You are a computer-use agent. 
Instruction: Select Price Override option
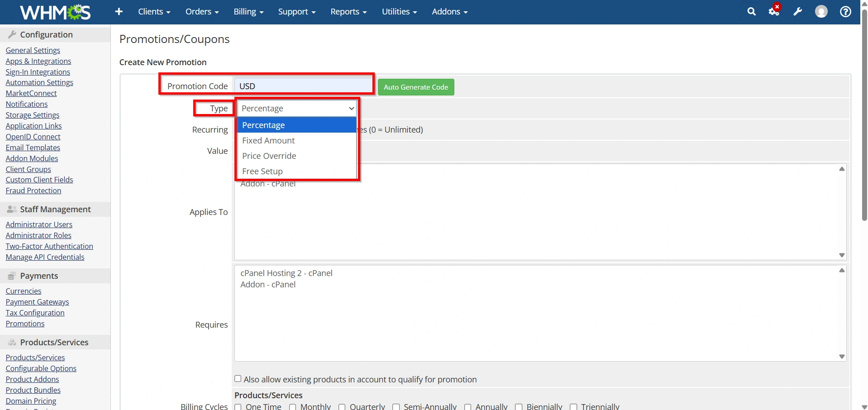[297, 156]
